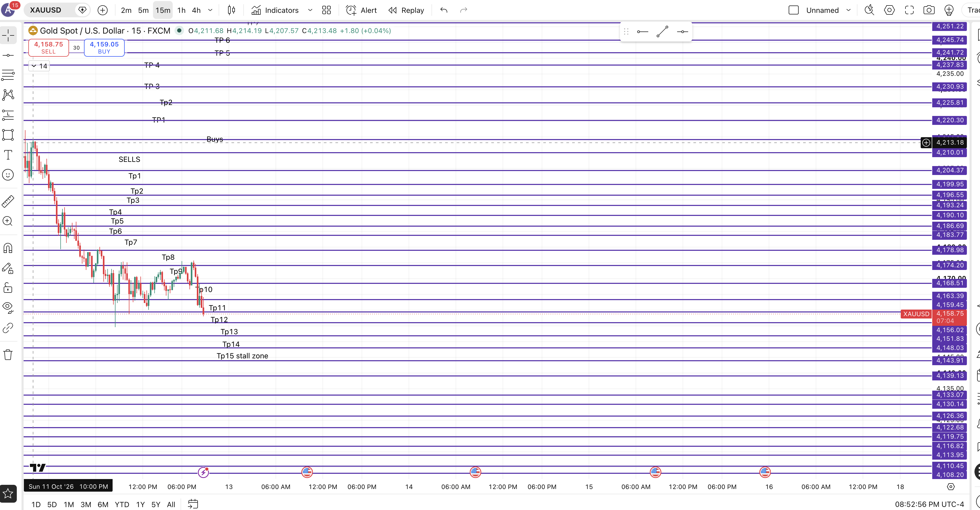Take a chart snapshot with camera
980x510 pixels.
tap(929, 10)
